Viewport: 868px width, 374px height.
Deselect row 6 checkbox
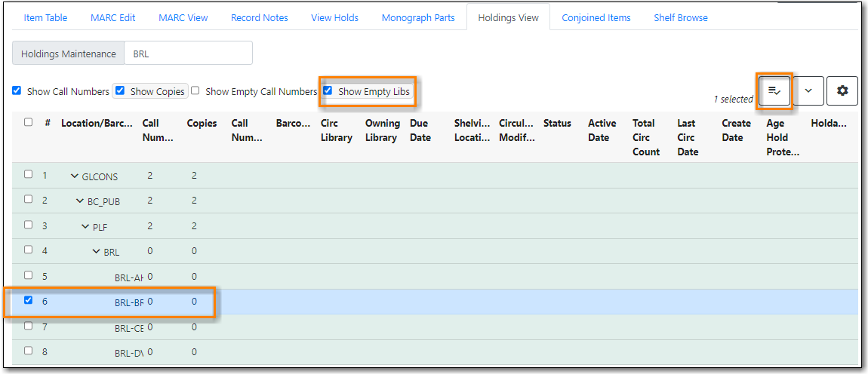(29, 300)
